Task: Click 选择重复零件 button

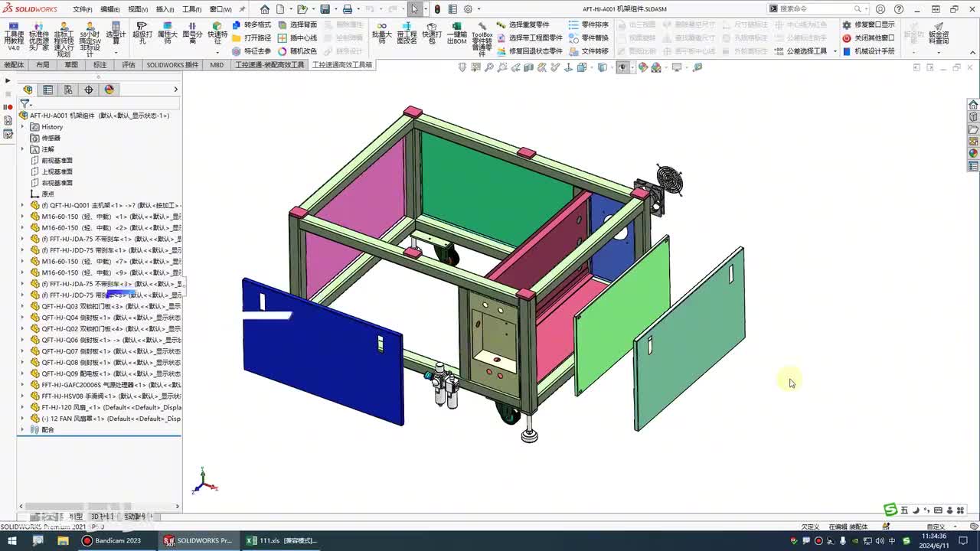Action: pyautogui.click(x=523, y=24)
